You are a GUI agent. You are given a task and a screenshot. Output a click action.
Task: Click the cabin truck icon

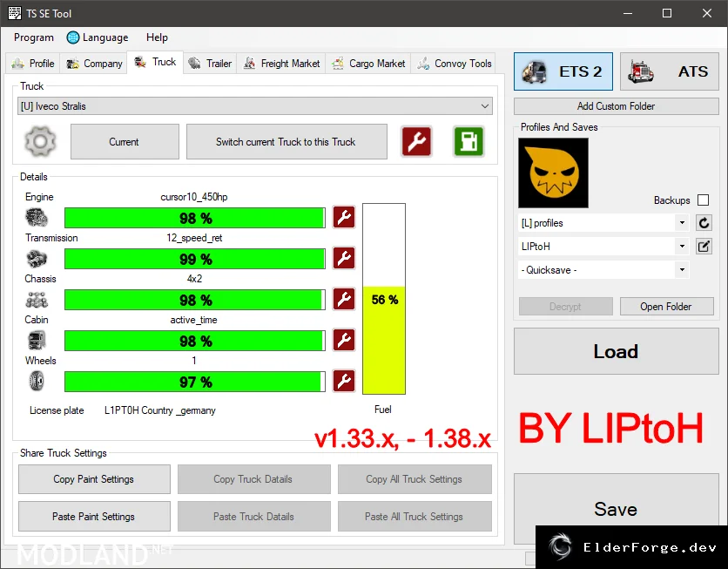coord(37,341)
